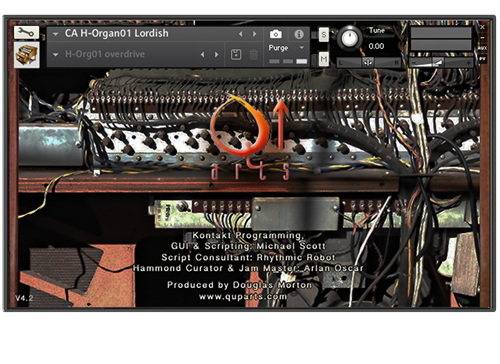Click the tune value 0.00 field

click(x=376, y=46)
